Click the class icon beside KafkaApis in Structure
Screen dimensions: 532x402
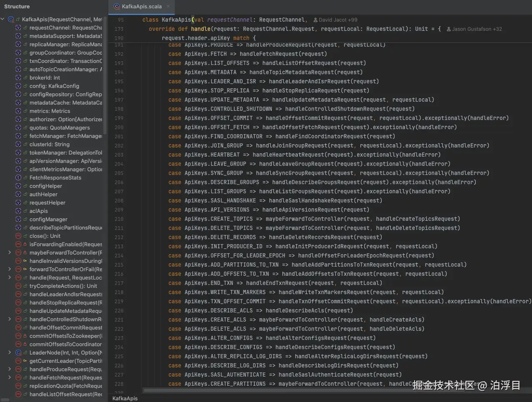point(11,19)
